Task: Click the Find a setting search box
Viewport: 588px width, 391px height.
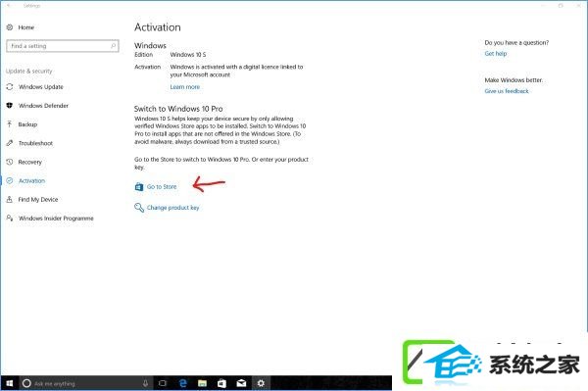Action: coord(63,46)
